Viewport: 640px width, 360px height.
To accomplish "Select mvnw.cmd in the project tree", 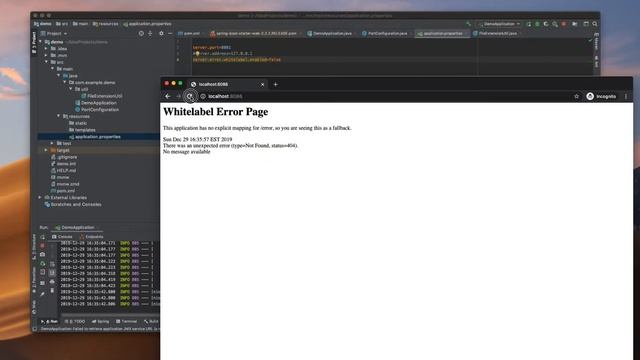I will point(68,184).
